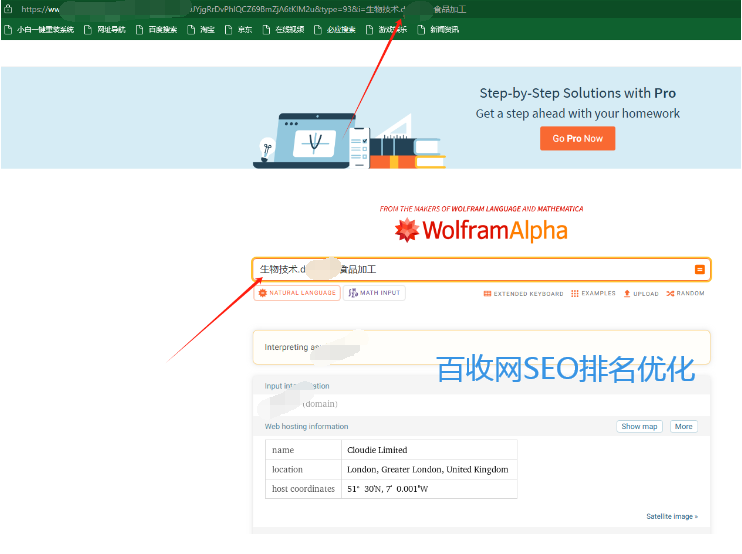Click the Upload option
Screen dimensions: 742x554
[641, 293]
